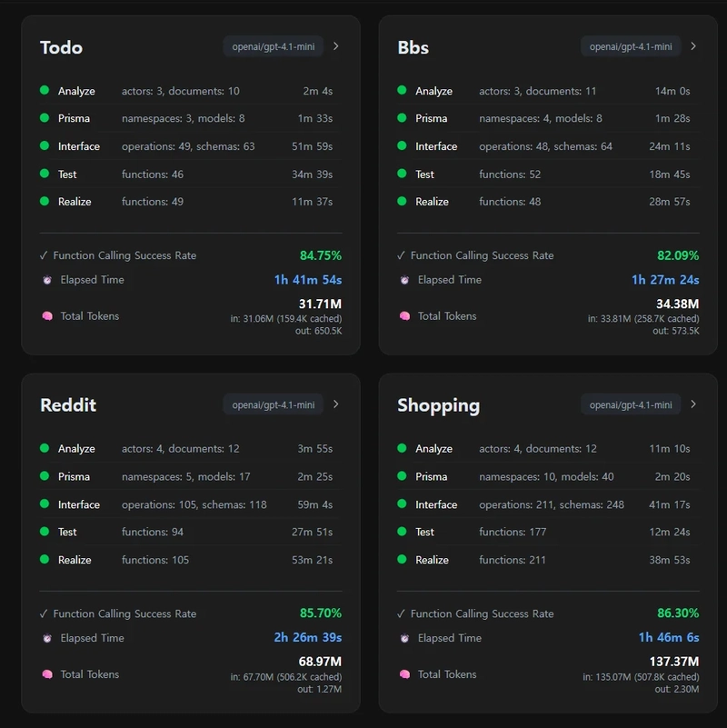Click the Shopping card title
727x728 pixels.
click(x=438, y=405)
